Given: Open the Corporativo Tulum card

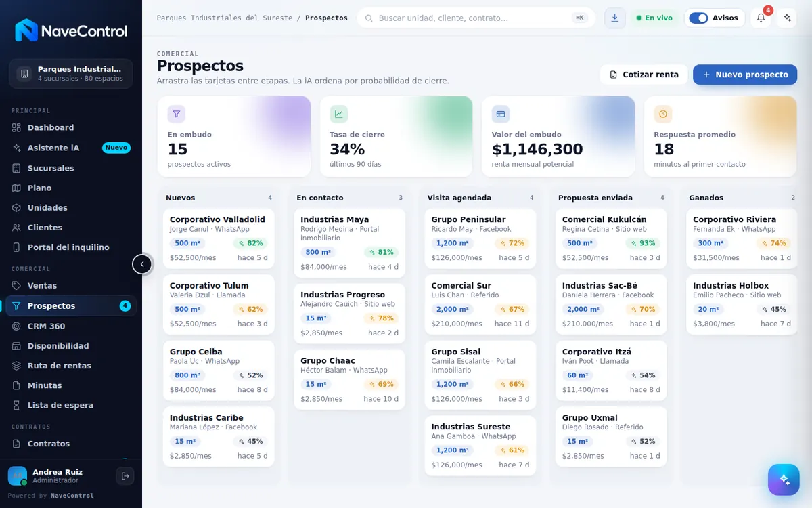Looking at the screenshot, I should [x=219, y=305].
